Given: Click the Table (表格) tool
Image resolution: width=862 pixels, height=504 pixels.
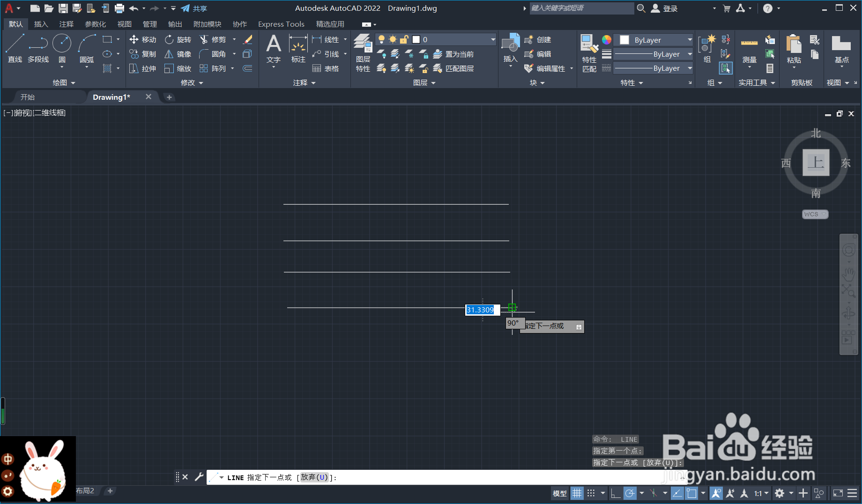Looking at the screenshot, I should point(326,69).
